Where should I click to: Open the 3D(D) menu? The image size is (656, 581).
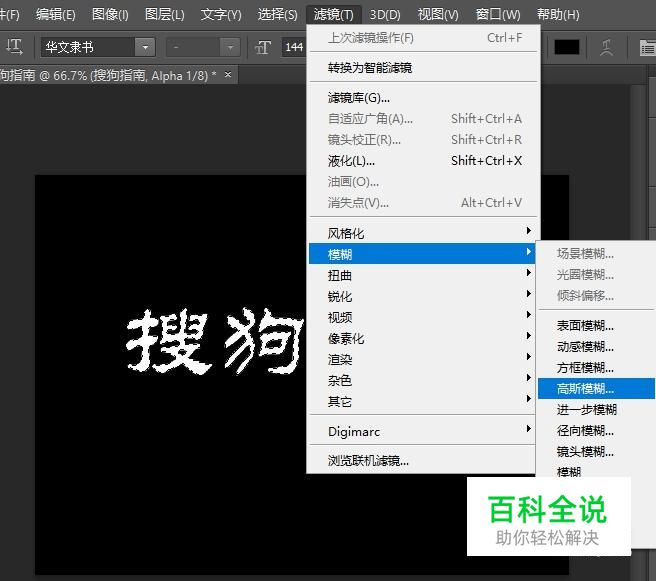click(x=385, y=15)
